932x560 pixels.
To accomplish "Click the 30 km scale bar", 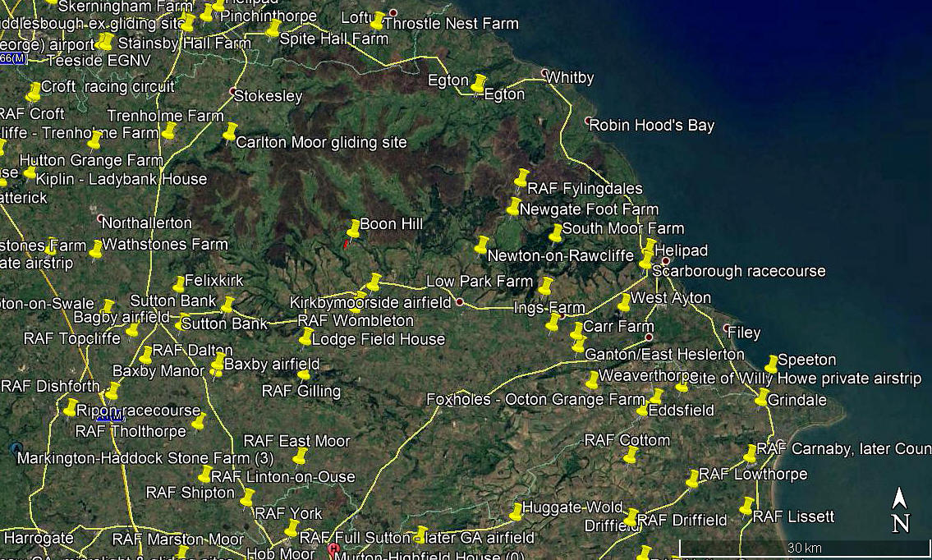I will [805, 548].
